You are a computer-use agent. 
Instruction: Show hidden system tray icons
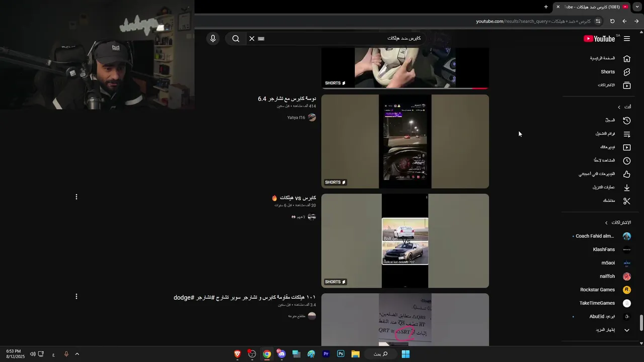coord(77,354)
